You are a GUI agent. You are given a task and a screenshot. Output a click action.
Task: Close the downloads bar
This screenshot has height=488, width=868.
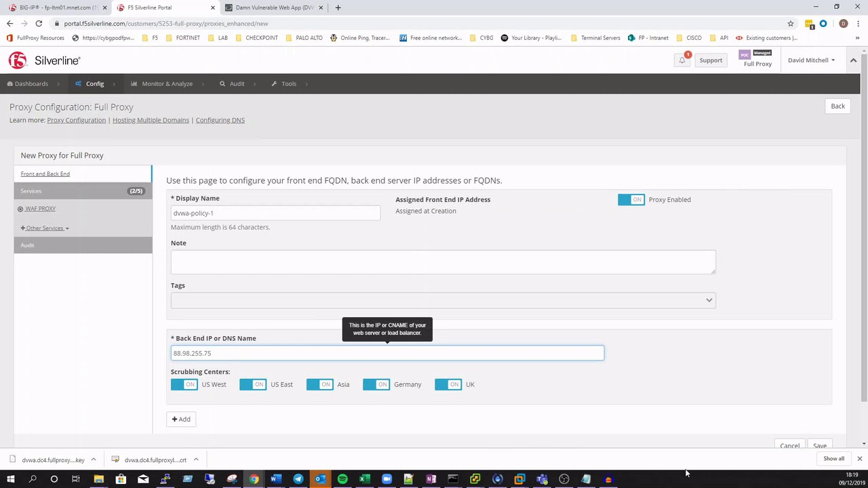coord(859,459)
